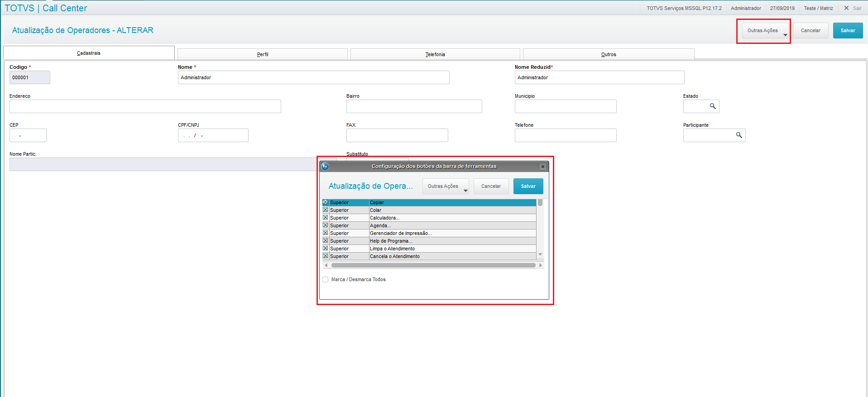Switch to the Cadastrais tab

coord(89,53)
